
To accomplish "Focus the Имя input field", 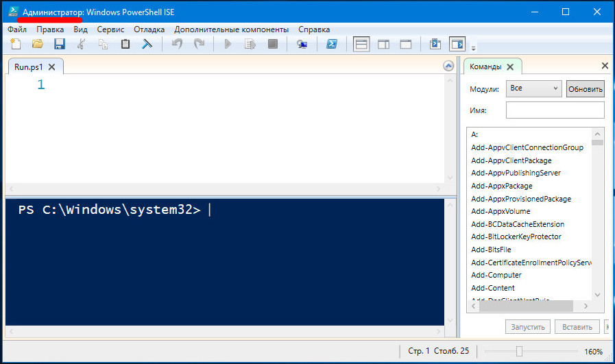I will click(555, 110).
